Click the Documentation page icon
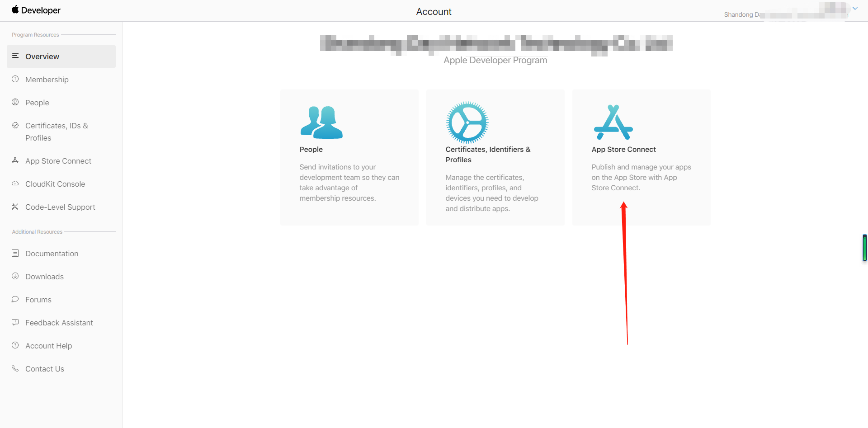868x428 pixels. [x=15, y=253]
